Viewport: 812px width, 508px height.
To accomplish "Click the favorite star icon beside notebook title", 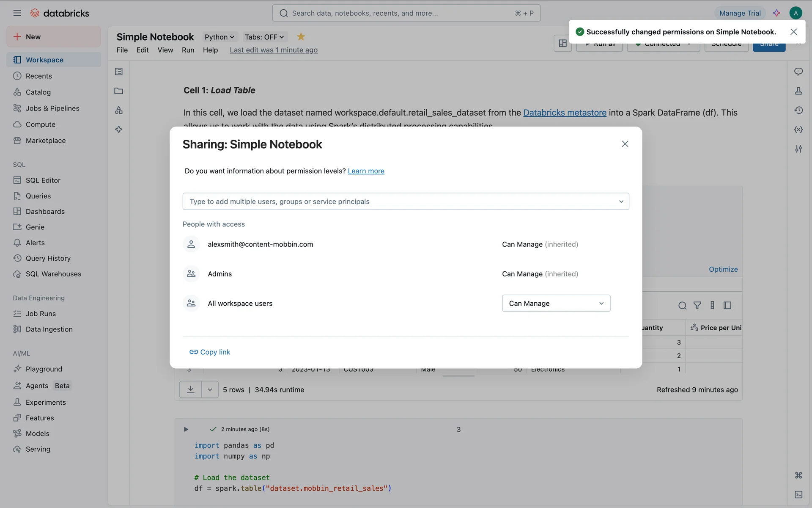I will pos(301,37).
